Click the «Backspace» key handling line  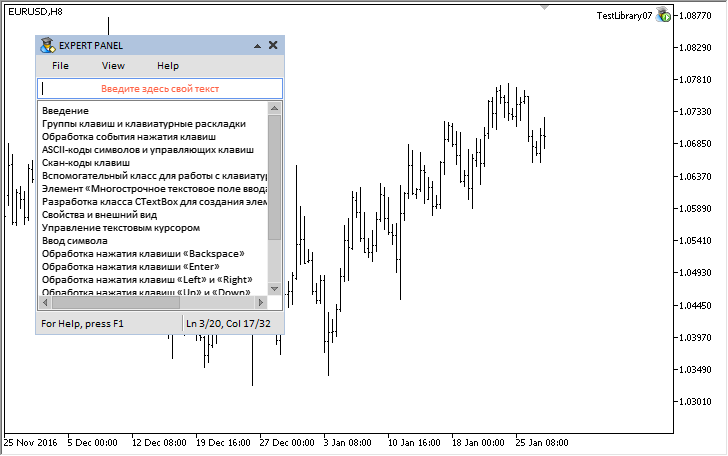(x=143, y=254)
